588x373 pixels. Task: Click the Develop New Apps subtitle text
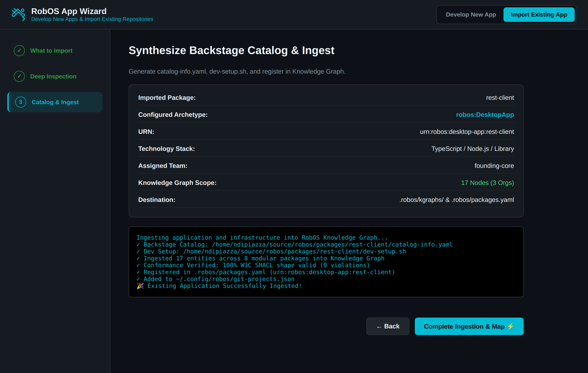pyautogui.click(x=92, y=19)
